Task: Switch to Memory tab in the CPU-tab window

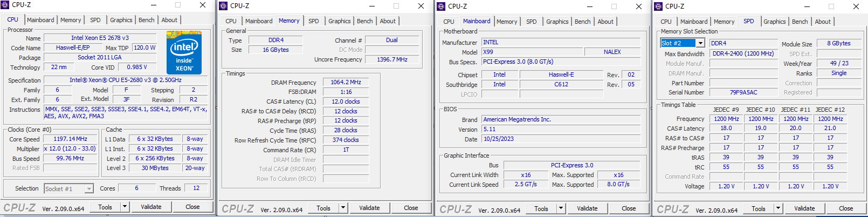Action: pos(71,20)
